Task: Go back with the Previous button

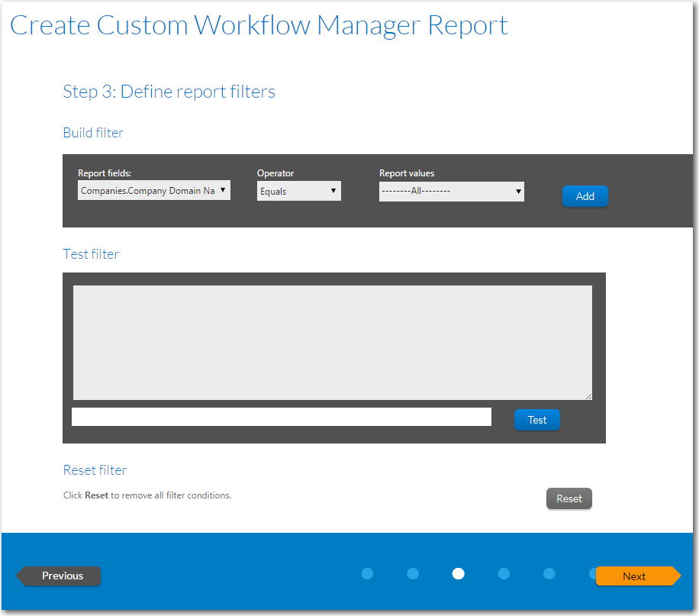Action: point(61,576)
